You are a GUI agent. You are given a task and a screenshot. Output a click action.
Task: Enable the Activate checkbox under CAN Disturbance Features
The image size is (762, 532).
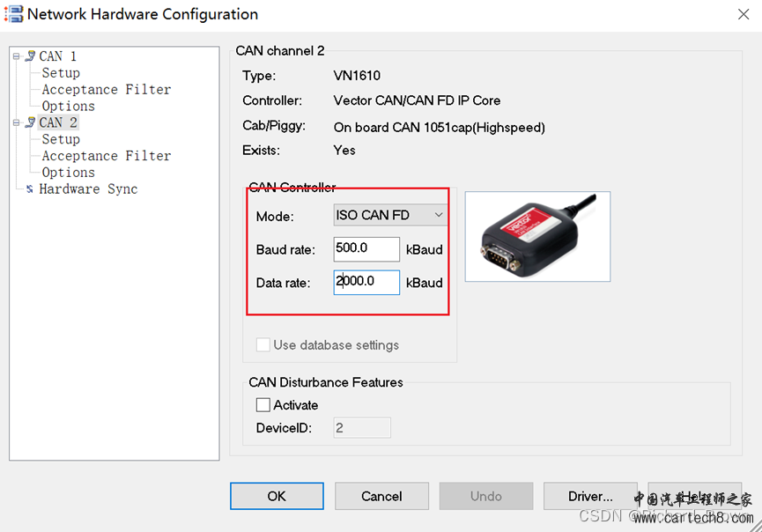pyautogui.click(x=262, y=405)
